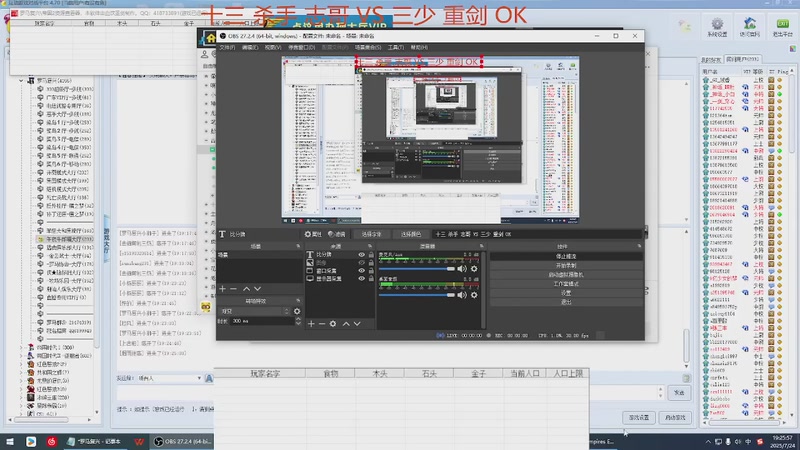The image size is (800, 450).
Task: Toggle lock of 显示器采集 source
Action: pyautogui.click(x=371, y=279)
